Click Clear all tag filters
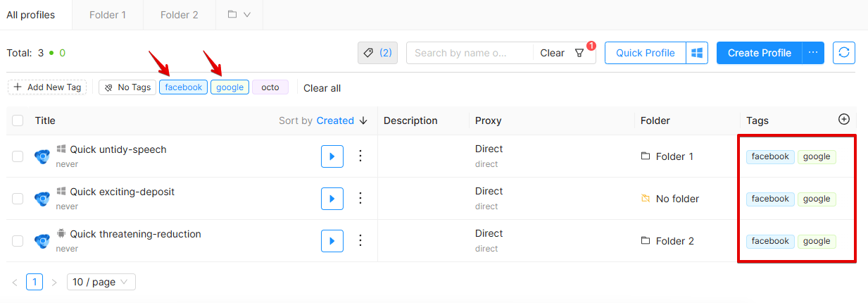The width and height of the screenshot is (868, 303). pyautogui.click(x=322, y=88)
